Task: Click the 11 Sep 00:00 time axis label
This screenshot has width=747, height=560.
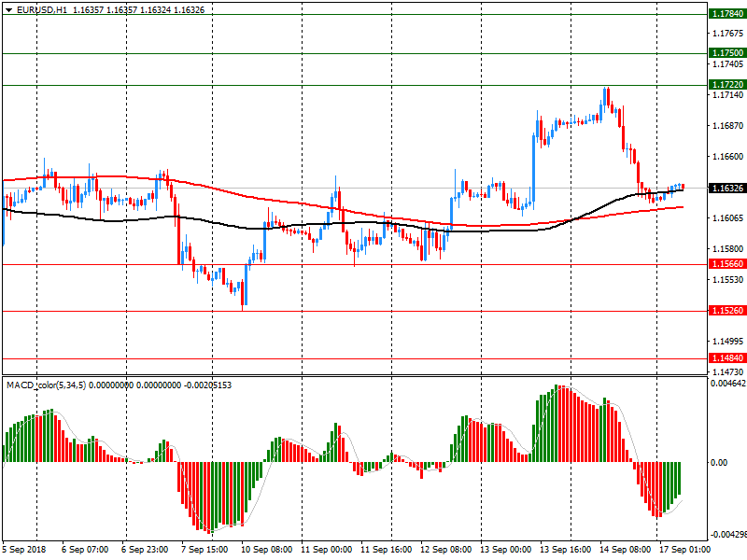Action: (326, 550)
